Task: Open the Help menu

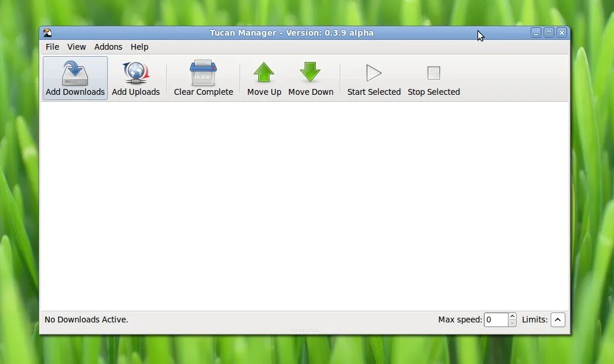Action: coord(139,47)
